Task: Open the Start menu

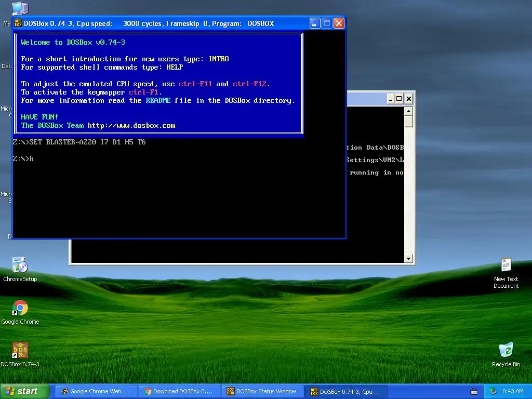Action: 25,391
